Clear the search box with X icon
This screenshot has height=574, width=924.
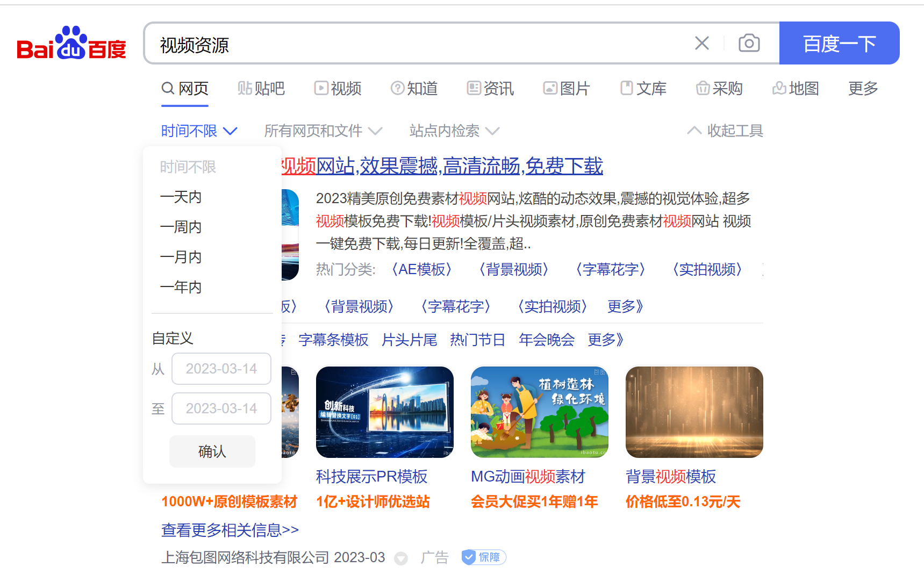[x=701, y=43]
